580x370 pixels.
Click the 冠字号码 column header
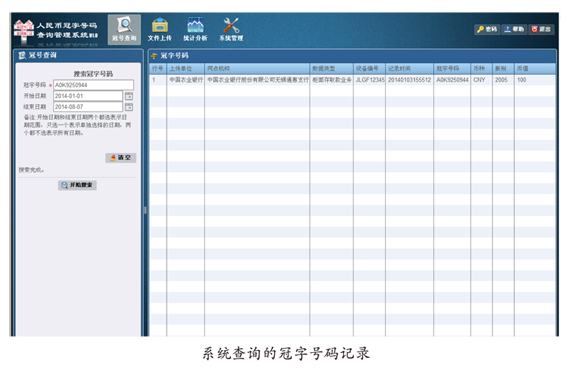pos(452,68)
